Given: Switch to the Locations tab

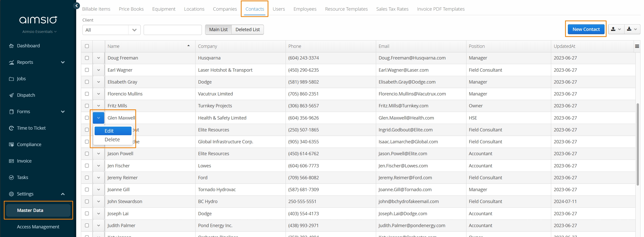Looking at the screenshot, I should [194, 9].
